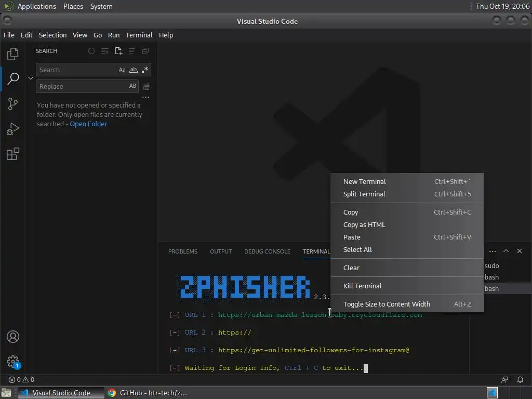
Task: Open the Edit menu
Action: coord(26,35)
